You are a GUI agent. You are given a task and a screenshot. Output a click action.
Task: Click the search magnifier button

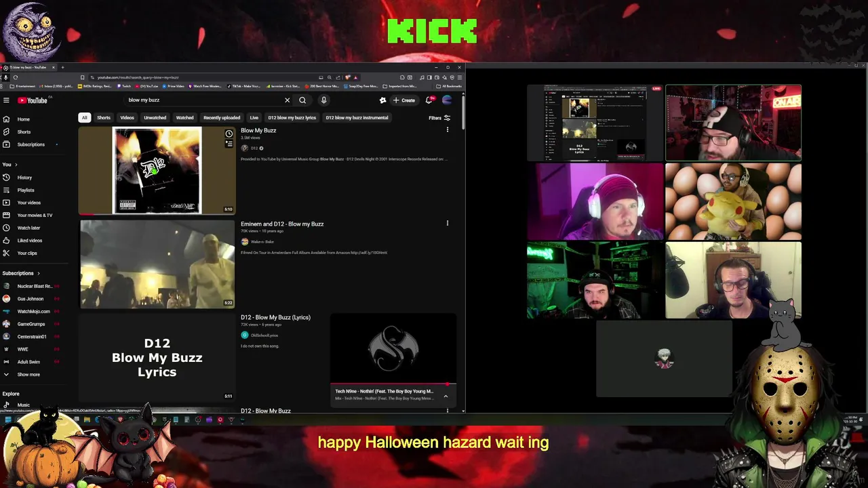302,100
